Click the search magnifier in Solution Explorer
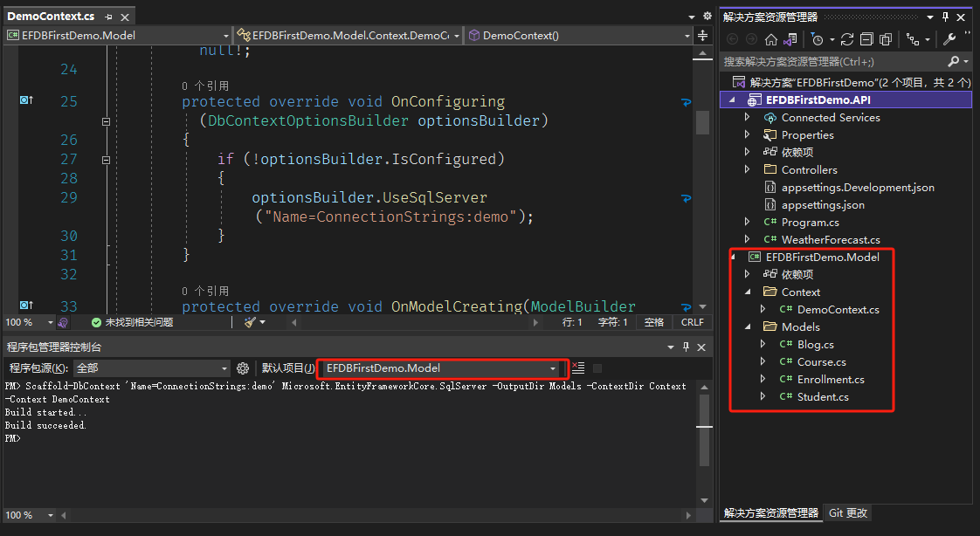The width and height of the screenshot is (980, 536). point(954,61)
